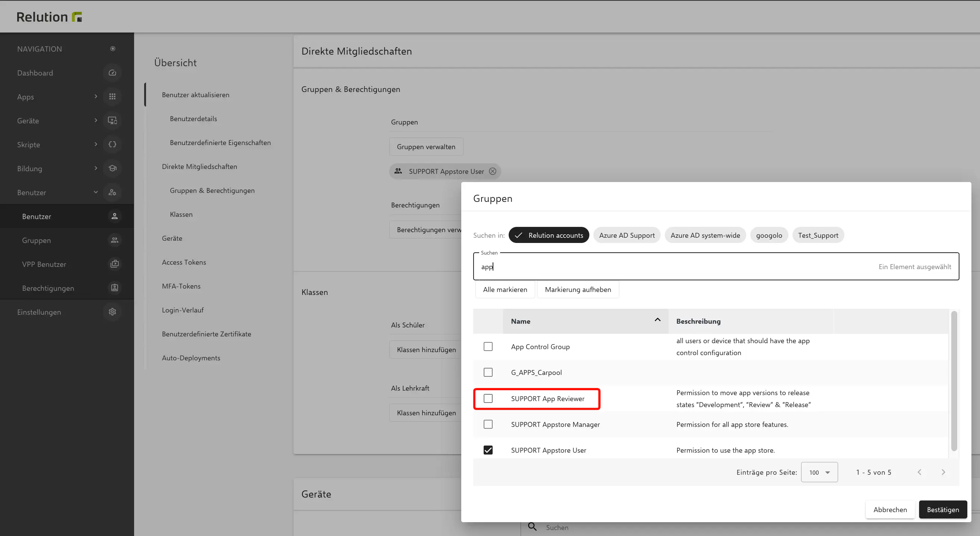The image size is (980, 536).
Task: Click the Gruppen verwalten button
Action: click(x=426, y=147)
